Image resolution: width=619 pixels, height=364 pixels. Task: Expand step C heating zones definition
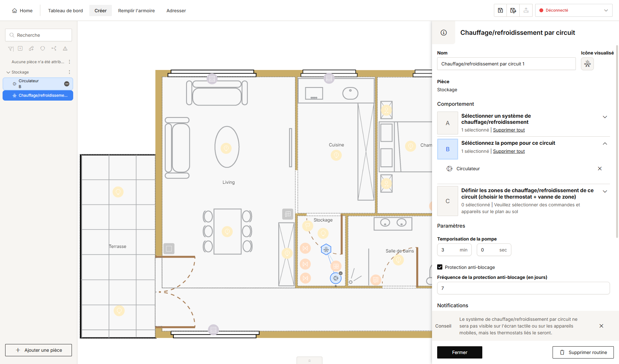605,192
